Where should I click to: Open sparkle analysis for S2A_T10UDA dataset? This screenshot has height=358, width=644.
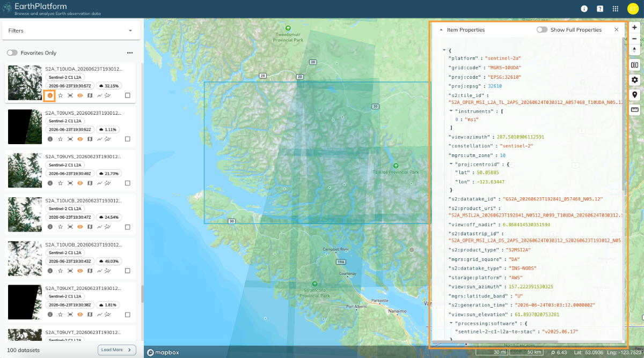(x=107, y=95)
